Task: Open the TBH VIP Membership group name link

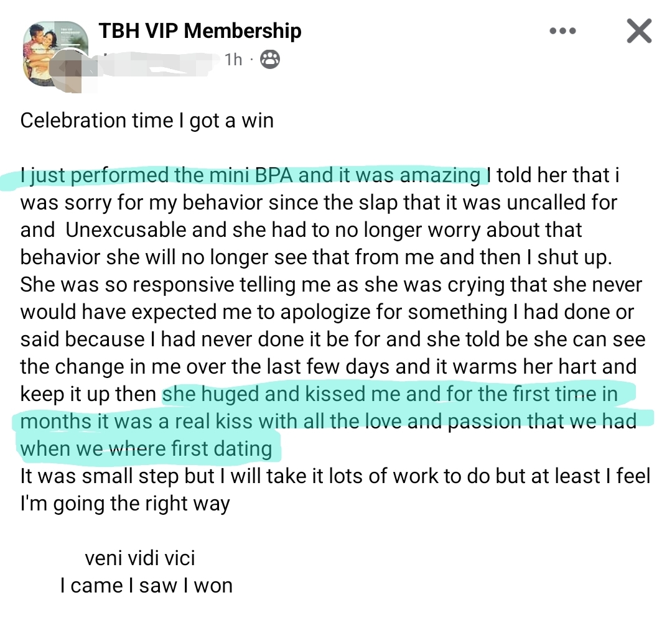Action: (200, 30)
